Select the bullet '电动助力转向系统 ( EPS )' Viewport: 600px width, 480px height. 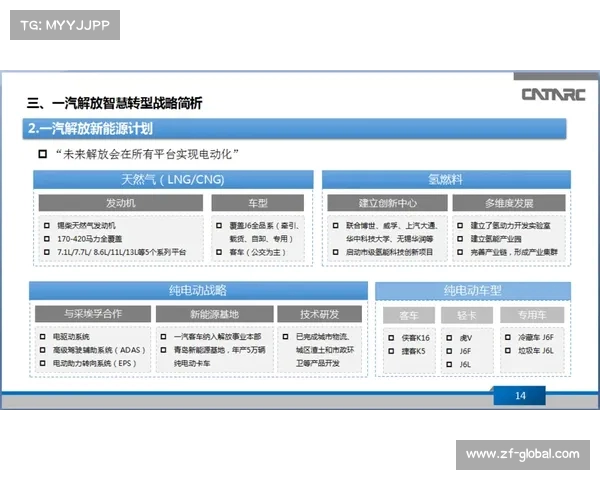[95, 363]
